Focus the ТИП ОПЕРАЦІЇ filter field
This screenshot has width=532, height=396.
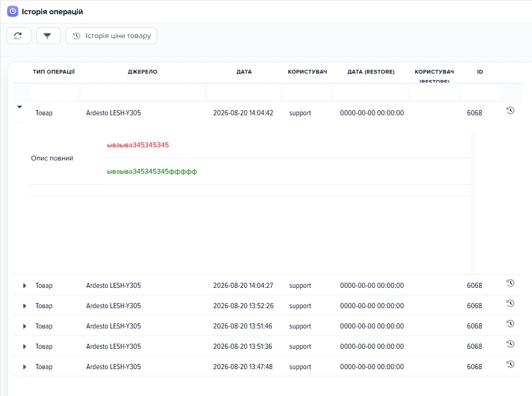point(54,92)
